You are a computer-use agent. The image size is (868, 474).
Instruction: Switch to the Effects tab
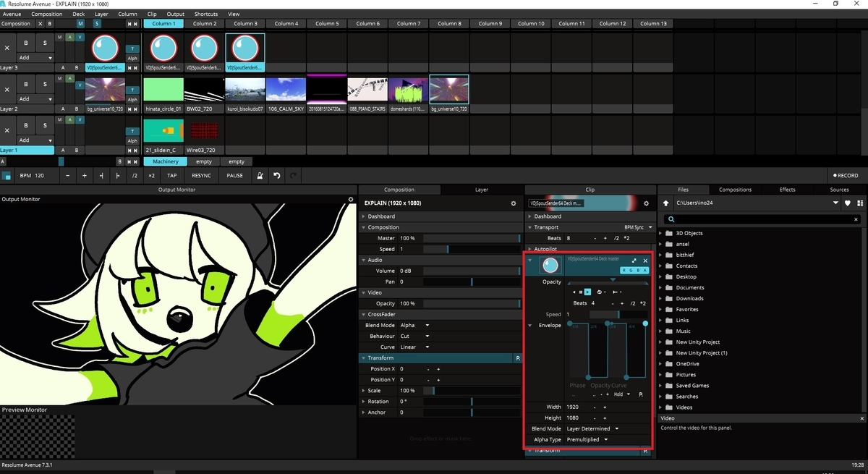[x=788, y=190]
